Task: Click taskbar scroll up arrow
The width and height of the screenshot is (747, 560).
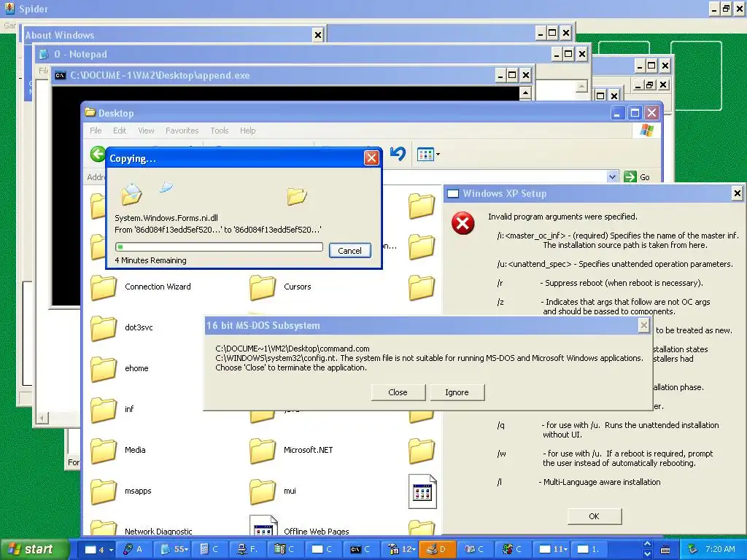Action: (x=647, y=544)
